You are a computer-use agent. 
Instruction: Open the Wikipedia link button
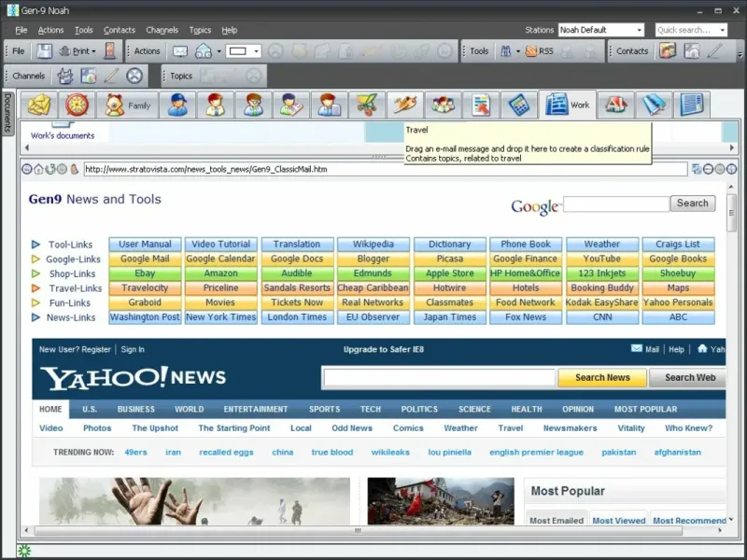point(373,245)
